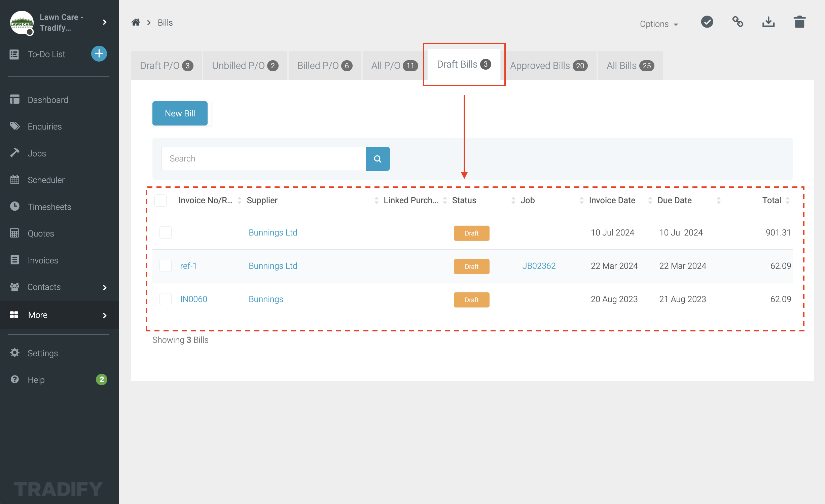Open job JB02362 from the bill list
This screenshot has width=825, height=504.
point(539,265)
